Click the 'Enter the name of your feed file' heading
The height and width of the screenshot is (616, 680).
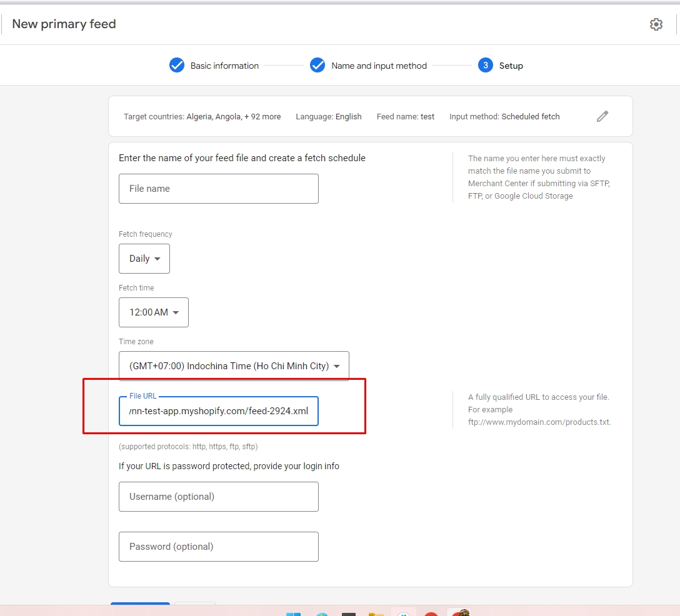(242, 158)
